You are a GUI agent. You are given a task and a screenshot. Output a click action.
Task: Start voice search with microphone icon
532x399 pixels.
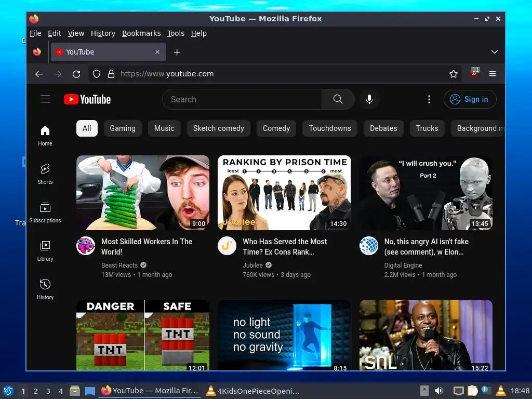(x=369, y=99)
